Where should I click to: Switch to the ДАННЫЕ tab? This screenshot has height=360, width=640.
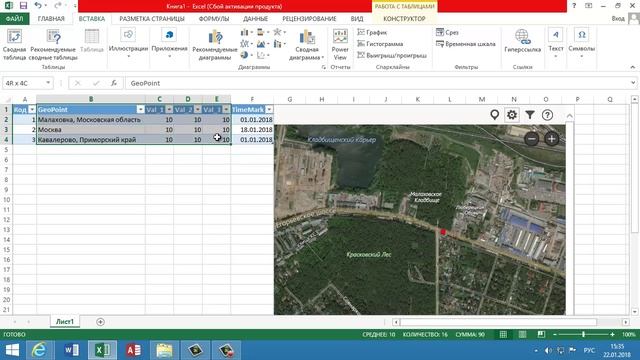[256, 19]
